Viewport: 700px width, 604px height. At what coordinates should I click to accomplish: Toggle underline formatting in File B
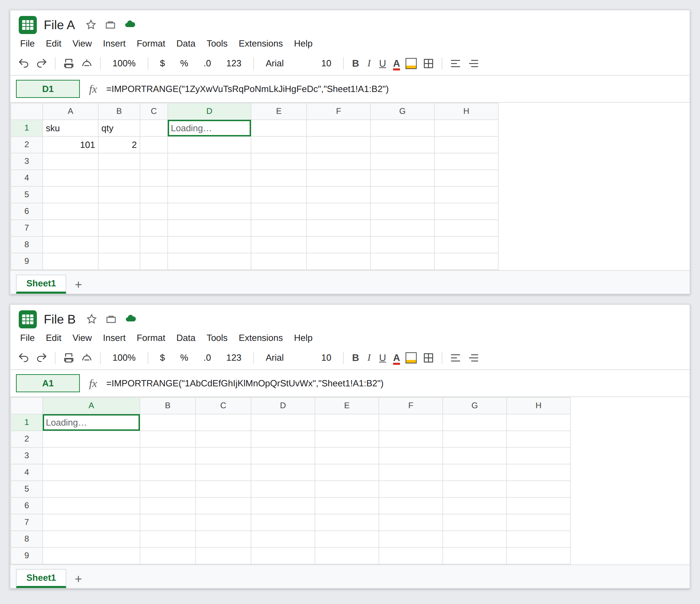pos(383,358)
